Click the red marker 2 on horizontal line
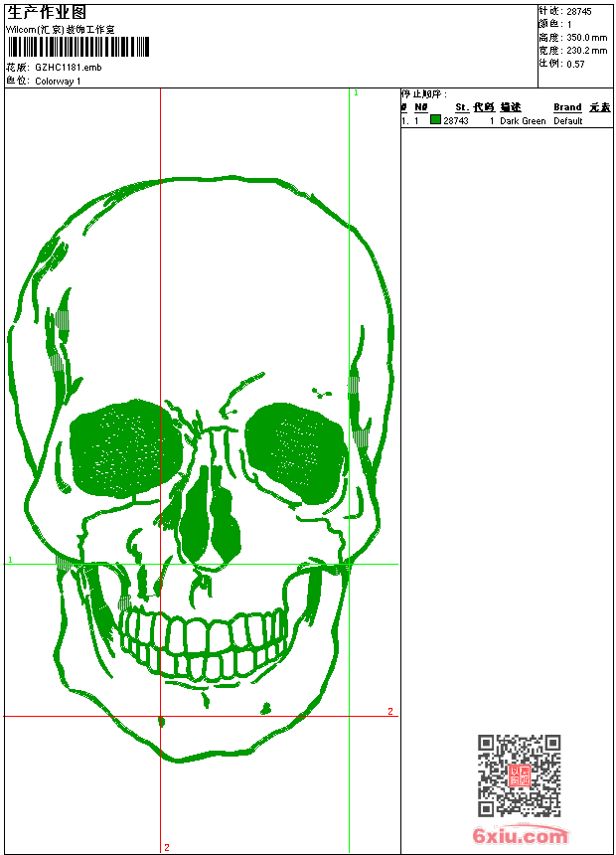This screenshot has width=616, height=855. tap(390, 711)
